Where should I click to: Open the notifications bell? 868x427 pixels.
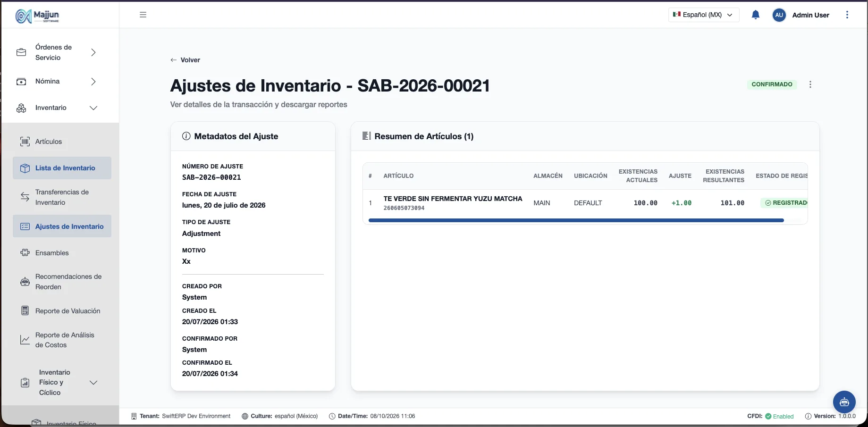[x=755, y=15]
